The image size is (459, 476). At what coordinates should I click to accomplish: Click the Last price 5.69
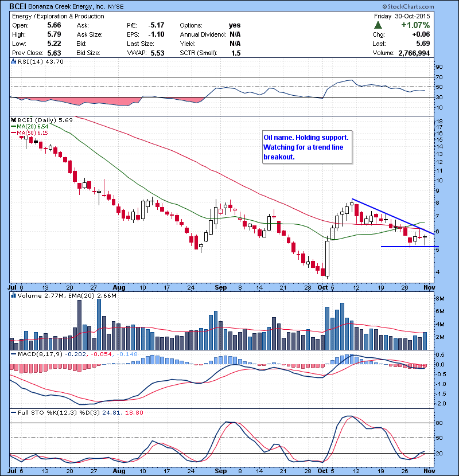(x=423, y=44)
